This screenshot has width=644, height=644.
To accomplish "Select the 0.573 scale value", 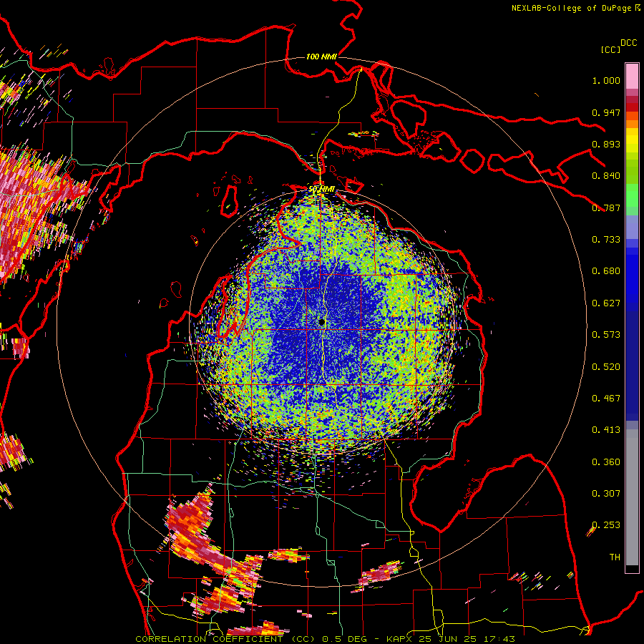I will point(606,335).
